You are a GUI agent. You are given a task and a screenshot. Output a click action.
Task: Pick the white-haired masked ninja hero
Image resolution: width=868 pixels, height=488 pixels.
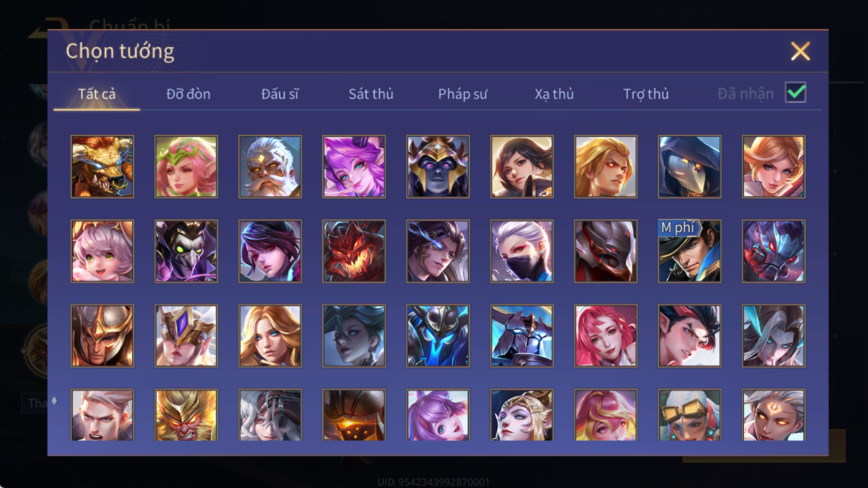[522, 251]
